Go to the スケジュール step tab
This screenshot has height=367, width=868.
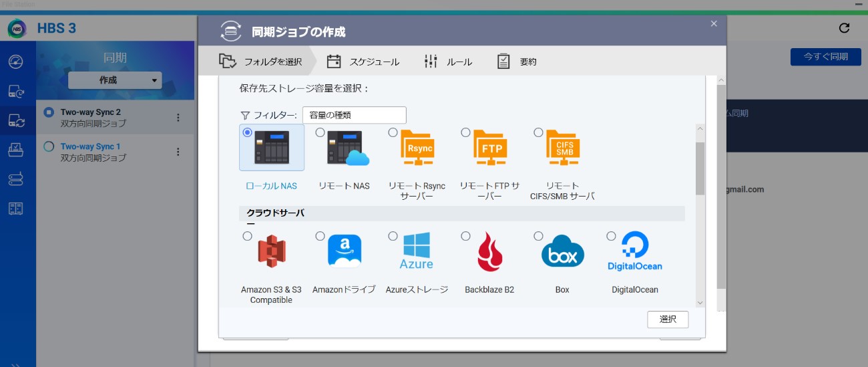click(x=363, y=62)
